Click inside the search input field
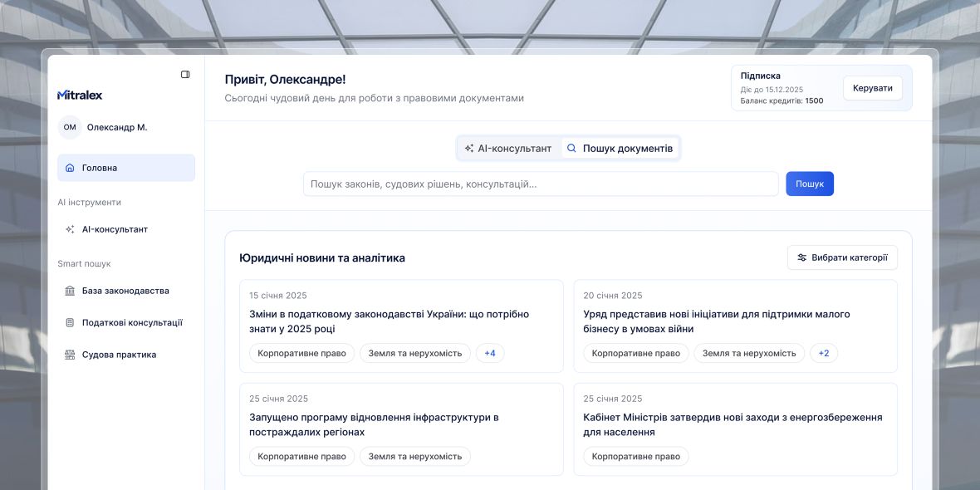This screenshot has height=490, width=980. tap(540, 183)
